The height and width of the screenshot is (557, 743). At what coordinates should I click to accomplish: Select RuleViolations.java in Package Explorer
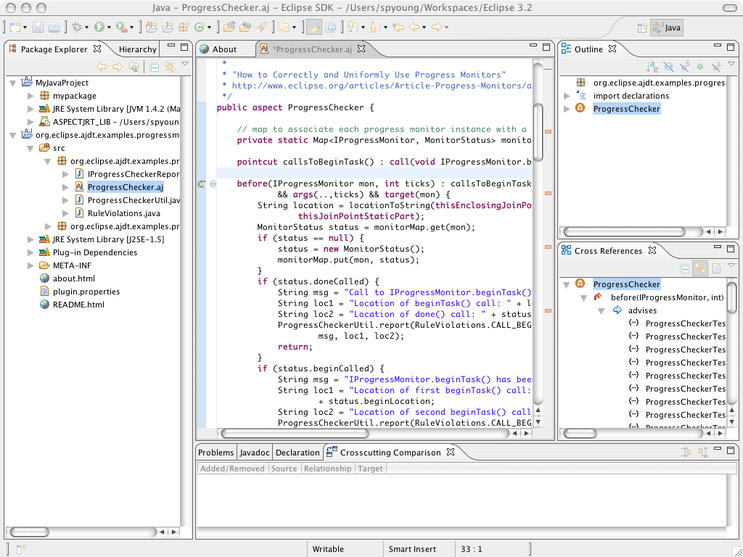(123, 213)
